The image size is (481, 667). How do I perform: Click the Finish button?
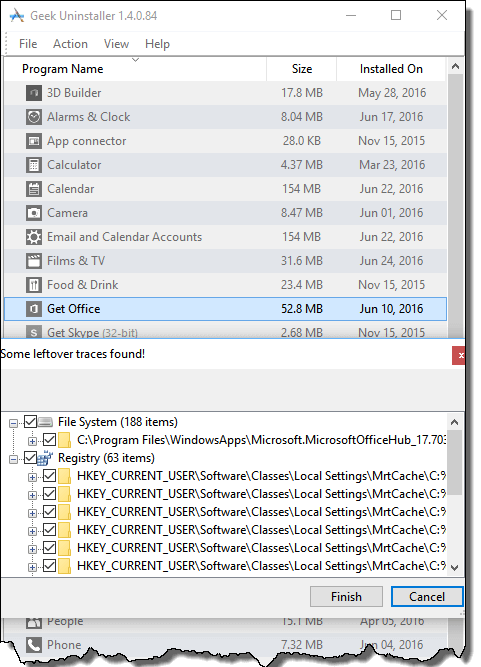click(x=346, y=597)
